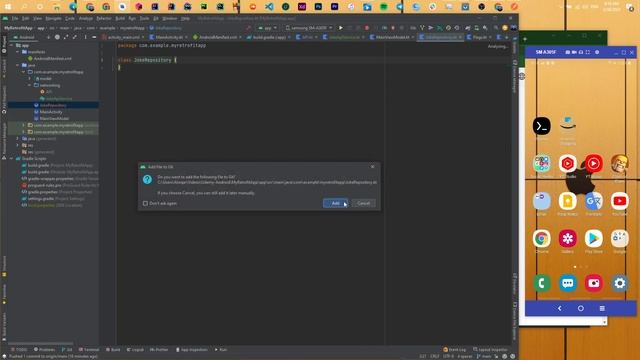Open the Code menu

pyautogui.click(x=70, y=18)
